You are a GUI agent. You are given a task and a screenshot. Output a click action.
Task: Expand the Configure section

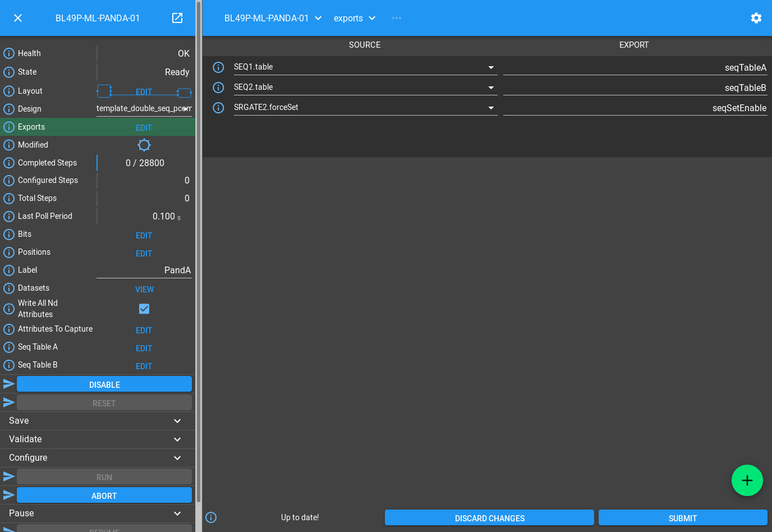coord(177,458)
